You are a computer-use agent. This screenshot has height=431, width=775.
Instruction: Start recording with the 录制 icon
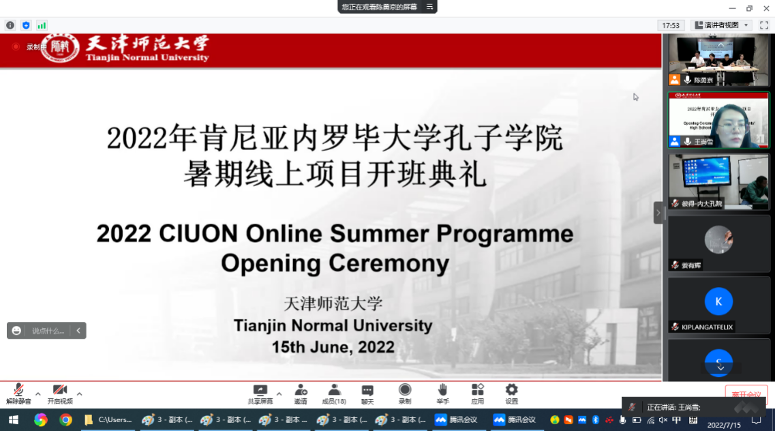coord(405,390)
